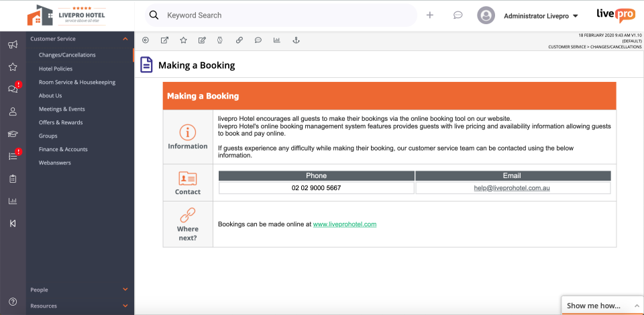644x315 pixels.
Task: Open the bar chart sidebar icon
Action: coord(13,201)
